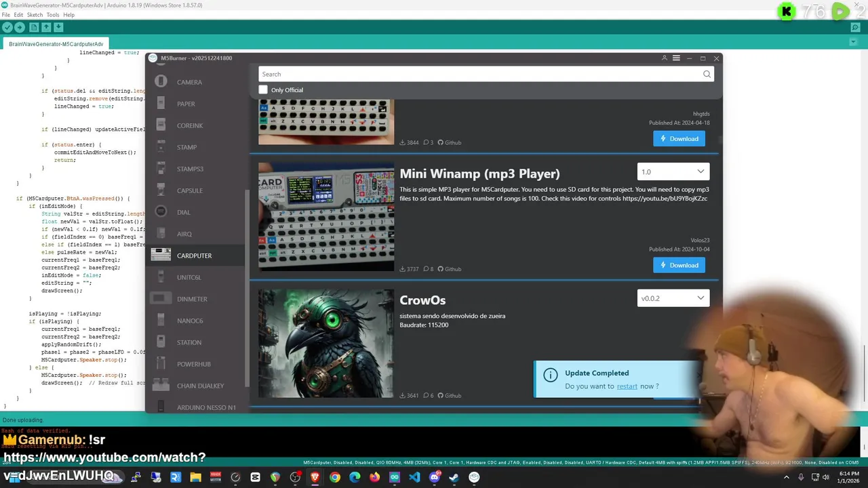Open File Explorer from the taskbar
Screen dimensions: 868x488
195,477
